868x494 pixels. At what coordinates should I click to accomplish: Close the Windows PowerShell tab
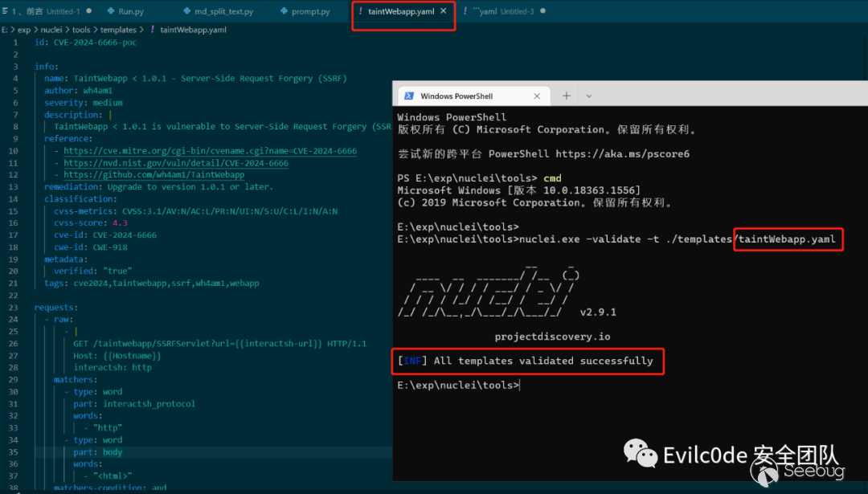coord(537,96)
